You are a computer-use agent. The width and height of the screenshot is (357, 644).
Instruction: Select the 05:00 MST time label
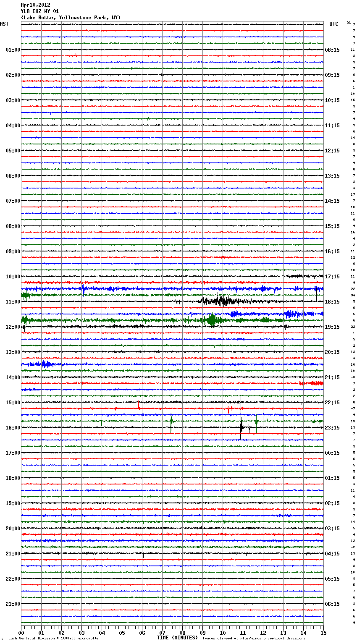(13, 151)
